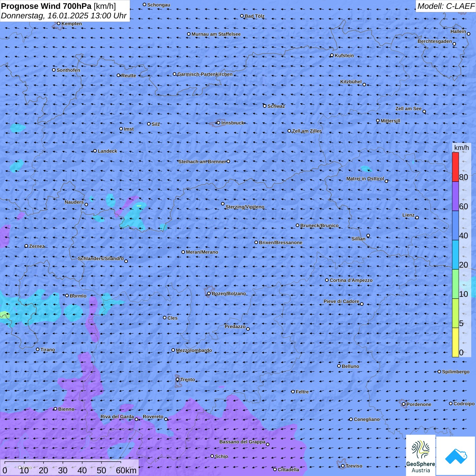Click the Bienno city label
The width and height of the screenshot is (476, 476).
pyautogui.click(x=66, y=409)
